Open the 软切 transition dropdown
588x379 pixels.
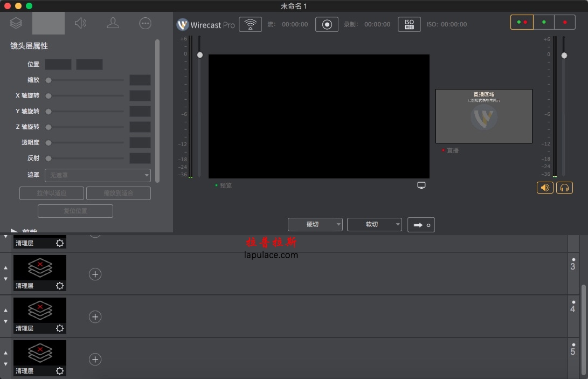click(x=374, y=224)
